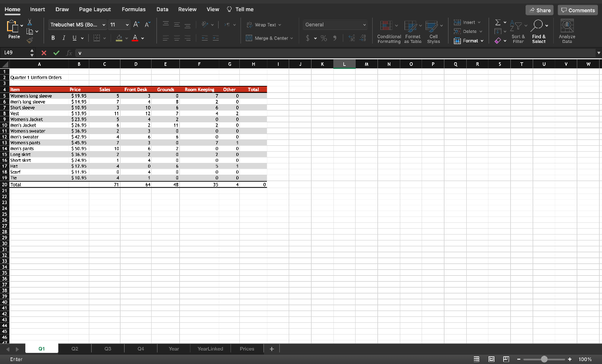Click the Copy icon
This screenshot has width=602, height=364.
(29, 32)
